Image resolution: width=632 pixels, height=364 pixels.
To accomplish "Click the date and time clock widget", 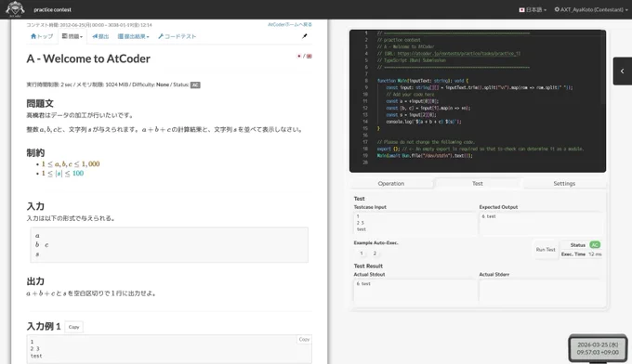I will [x=598, y=349].
